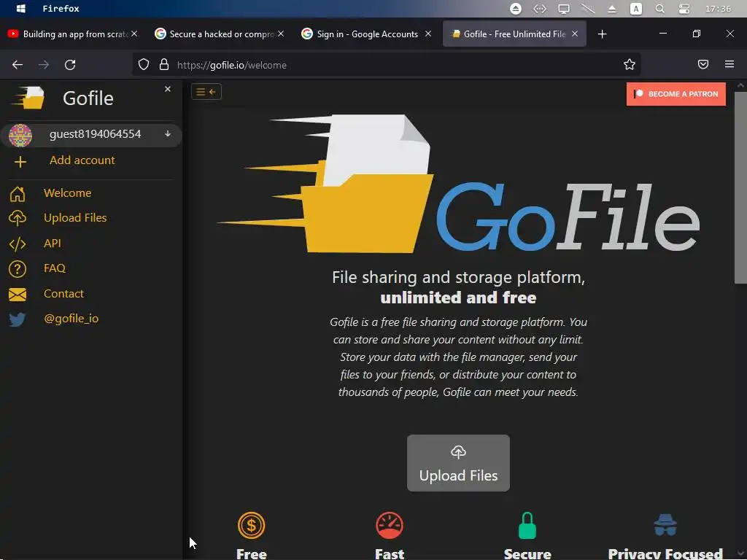Open the Welcome home icon in sidebar
The height and width of the screenshot is (560, 747).
click(18, 193)
